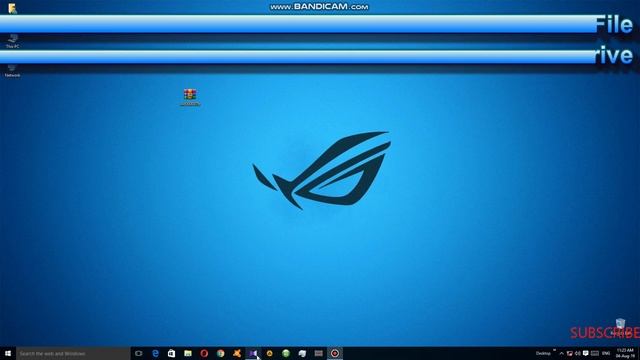The height and width of the screenshot is (360, 640).
Task: Select the Network desktop icon
Action: pyautogui.click(x=12, y=70)
